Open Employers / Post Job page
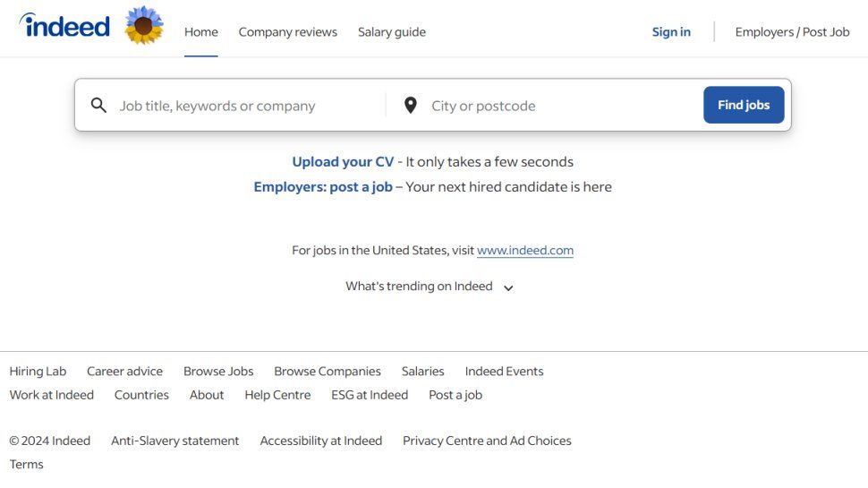Image resolution: width=868 pixels, height=488 pixels. [792, 32]
